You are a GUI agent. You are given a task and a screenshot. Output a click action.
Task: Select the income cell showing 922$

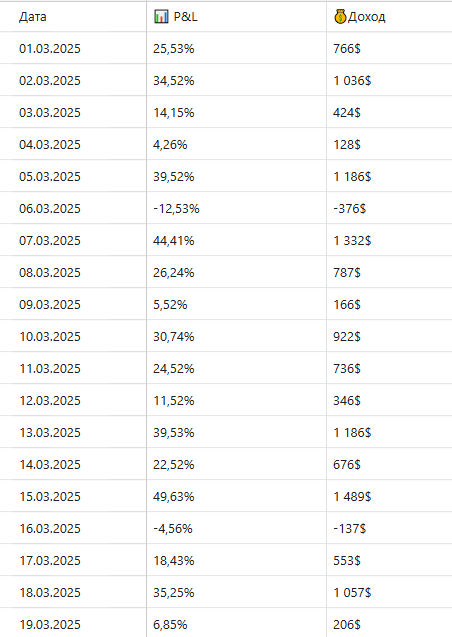pos(347,337)
